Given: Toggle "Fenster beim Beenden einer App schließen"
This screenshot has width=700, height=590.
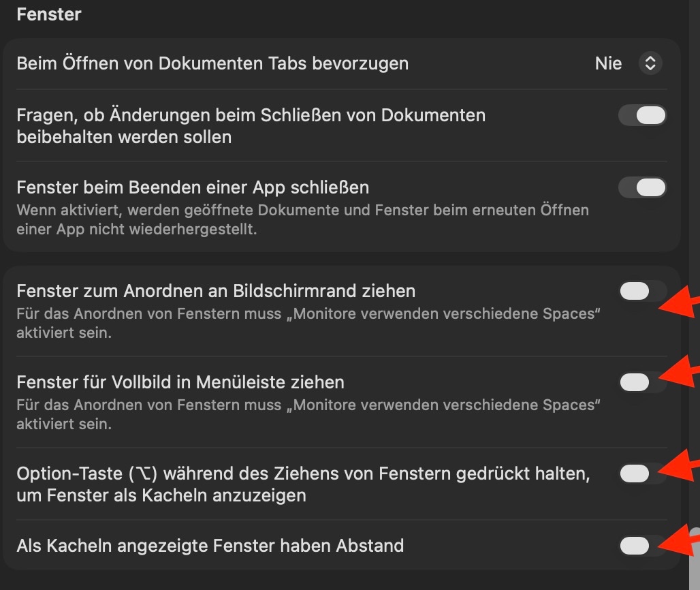Looking at the screenshot, I should pyautogui.click(x=642, y=187).
